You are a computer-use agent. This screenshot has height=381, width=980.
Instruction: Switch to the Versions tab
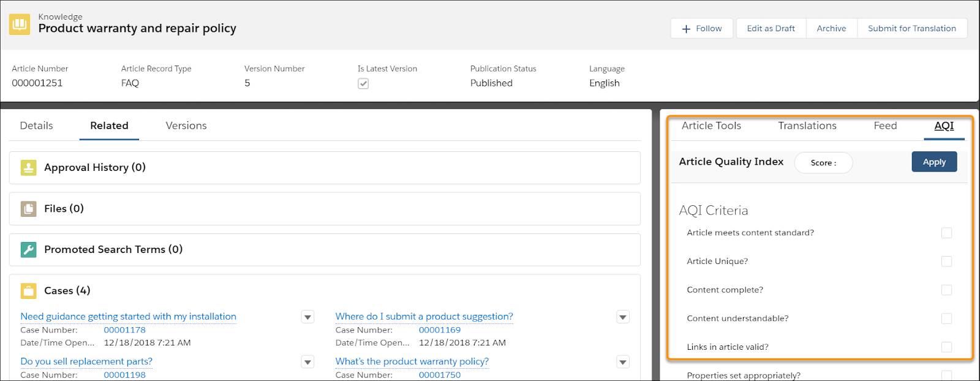tap(186, 126)
